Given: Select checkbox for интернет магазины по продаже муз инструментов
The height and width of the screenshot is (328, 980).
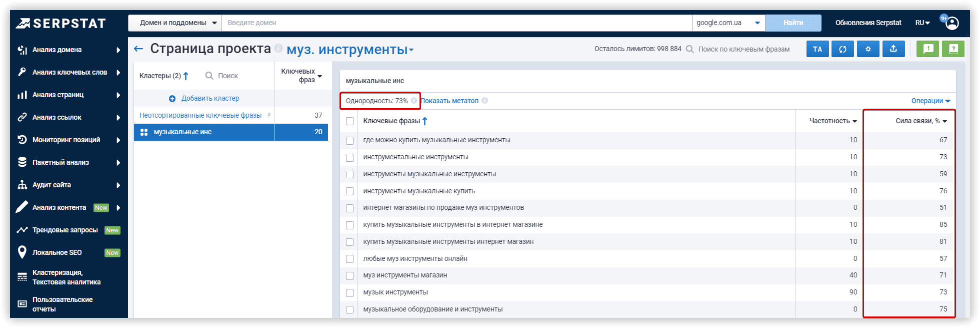Looking at the screenshot, I should click(350, 208).
